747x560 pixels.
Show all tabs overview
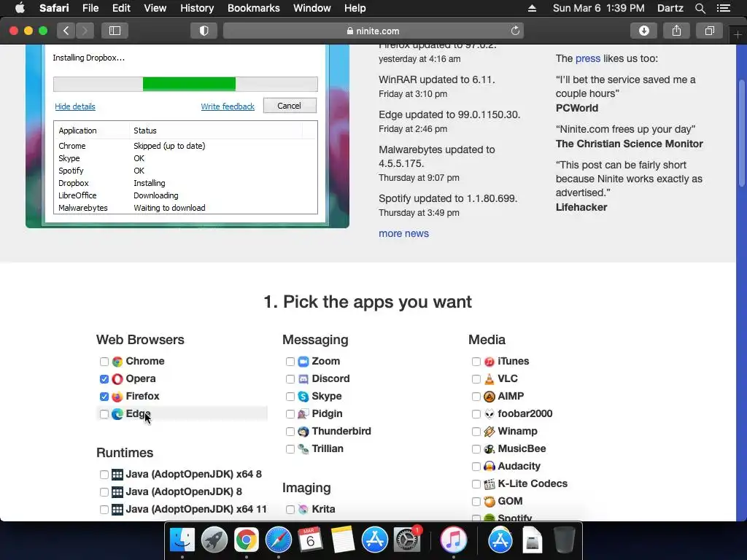709,31
